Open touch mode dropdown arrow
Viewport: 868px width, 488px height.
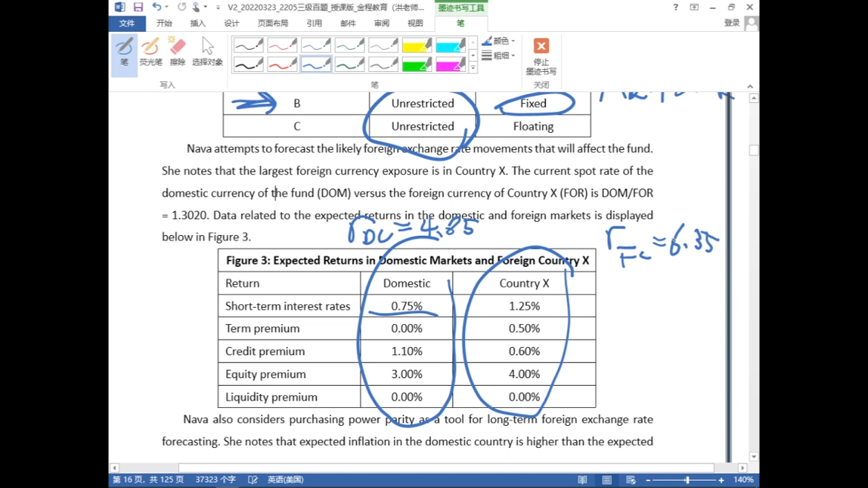[x=206, y=7]
